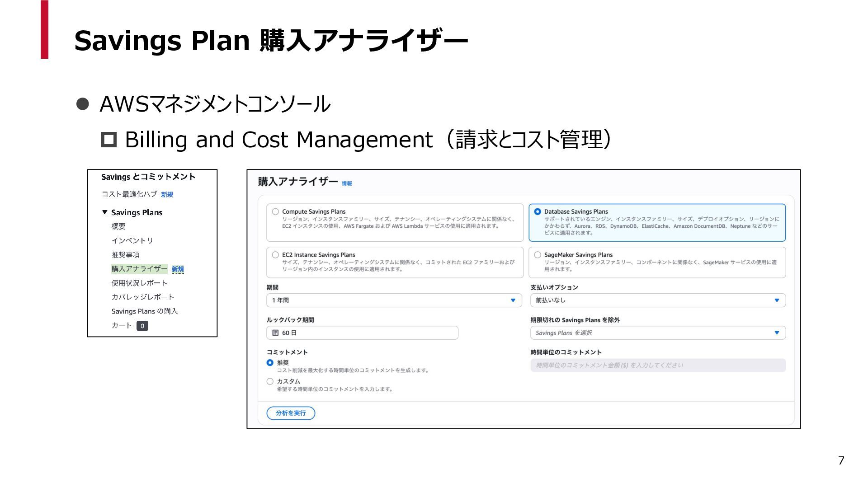Open the 支払いオプション dropdown
Image resolution: width=868 pixels, height=488 pixels.
click(658, 300)
